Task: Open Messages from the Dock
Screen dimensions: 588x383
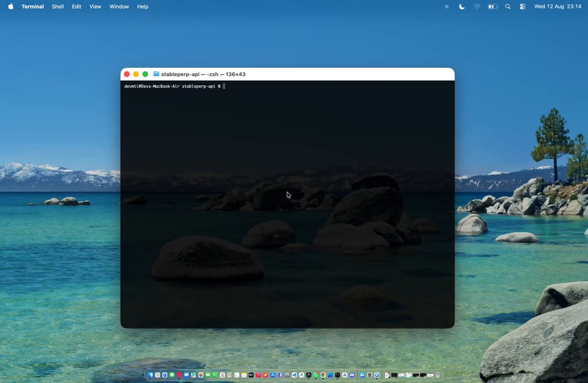Action: (x=172, y=375)
